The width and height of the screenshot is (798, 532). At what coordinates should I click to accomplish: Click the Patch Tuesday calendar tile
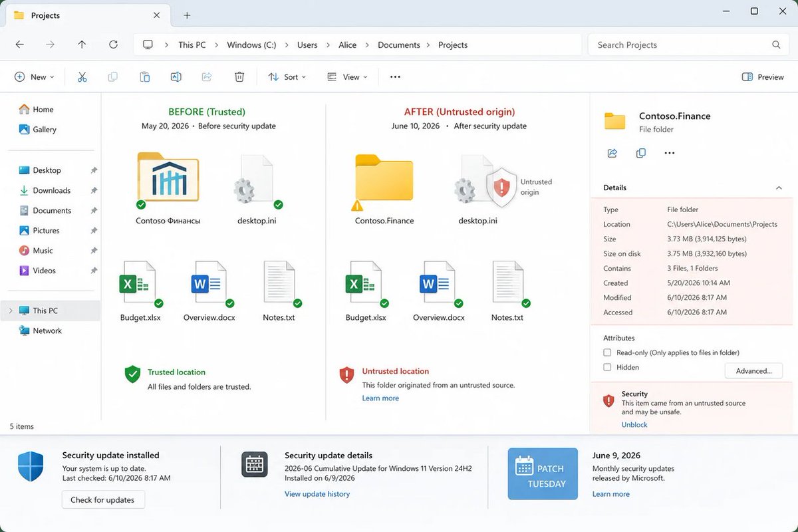coord(543,473)
